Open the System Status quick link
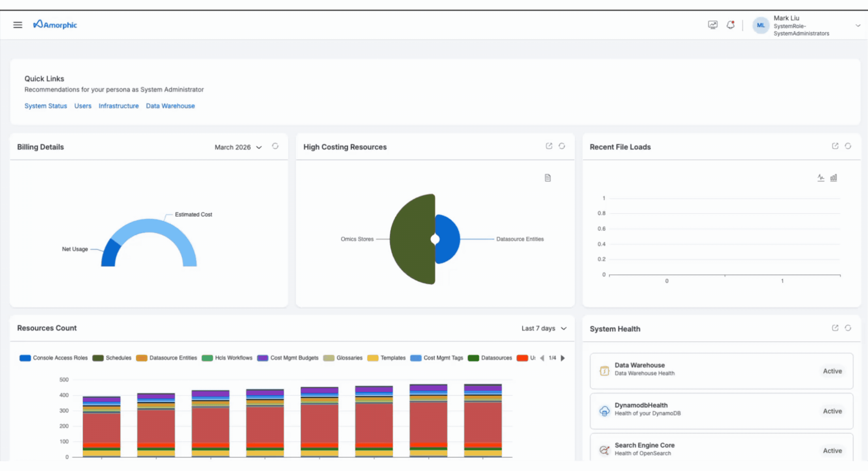Viewport: 868px width, 471px height. pos(45,106)
